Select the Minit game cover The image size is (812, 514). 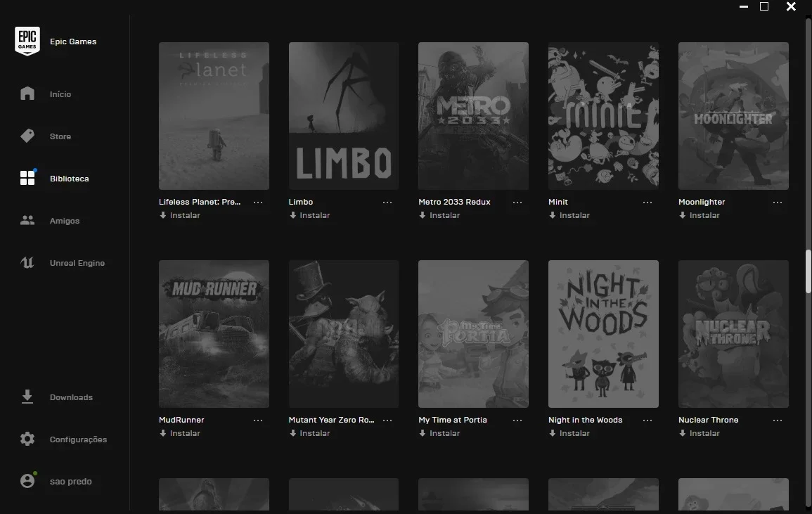pyautogui.click(x=603, y=115)
